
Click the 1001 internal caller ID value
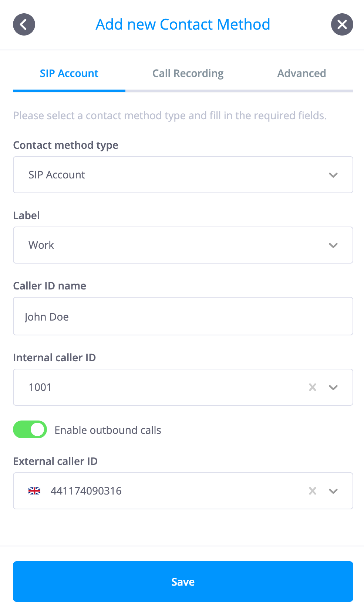pos(40,387)
